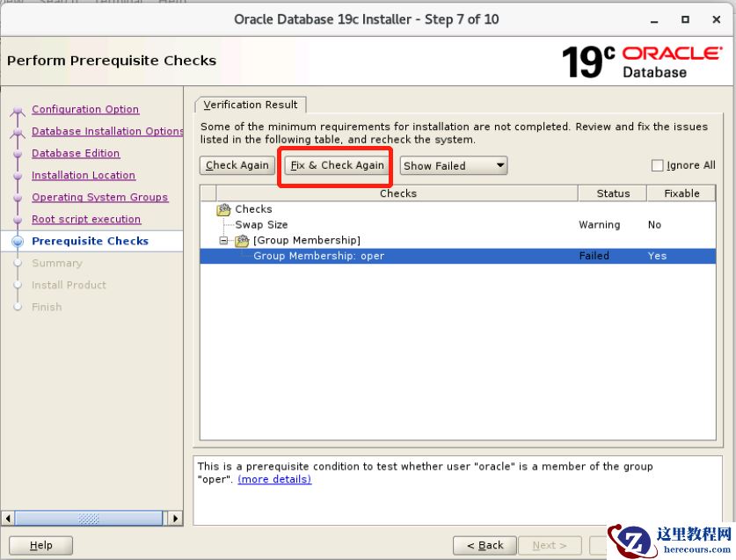The height and width of the screenshot is (560, 736).
Task: Collapse the [Group Membership] tree node
Action: (x=224, y=241)
